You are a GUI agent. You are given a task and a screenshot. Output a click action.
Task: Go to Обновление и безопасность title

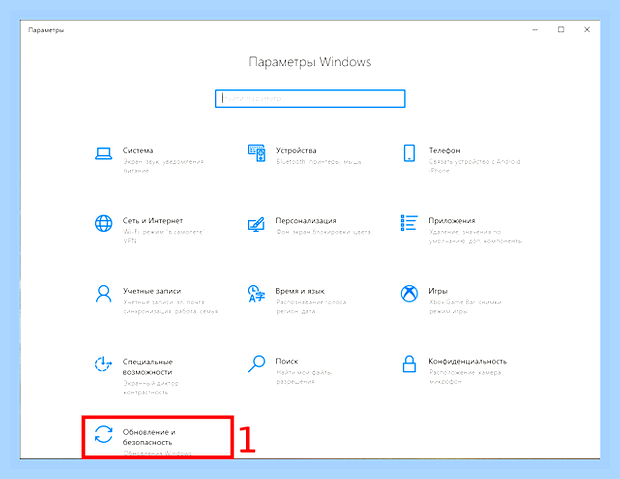(x=149, y=437)
